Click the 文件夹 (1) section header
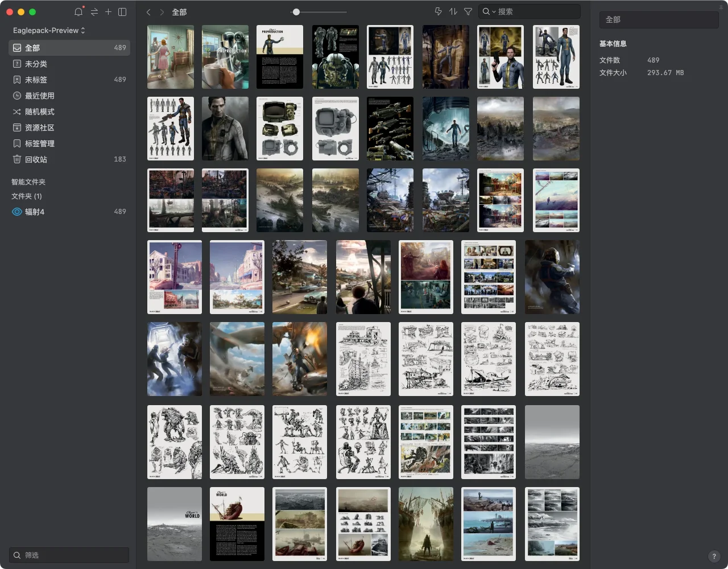728x569 pixels. [x=27, y=196]
